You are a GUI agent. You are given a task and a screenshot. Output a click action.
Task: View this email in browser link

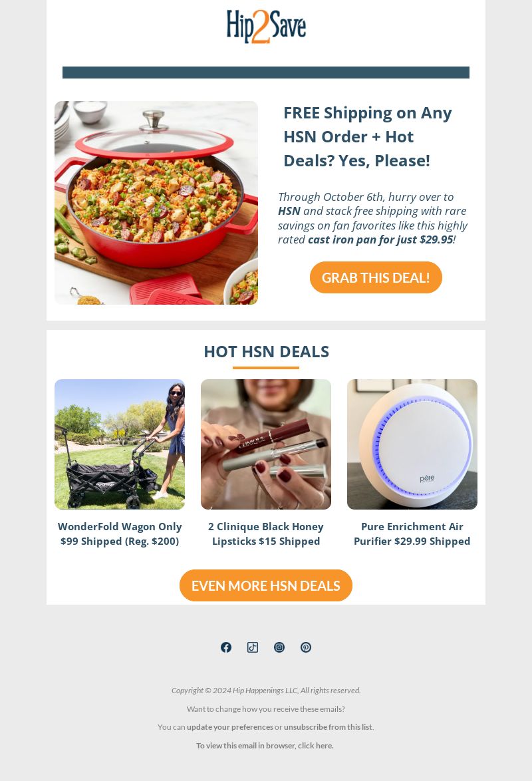(265, 746)
